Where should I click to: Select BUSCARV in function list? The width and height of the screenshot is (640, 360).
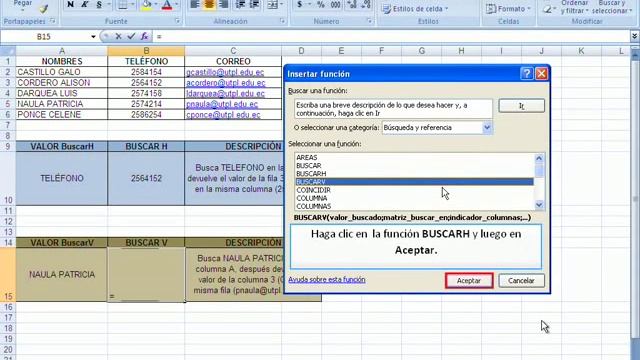[414, 182]
